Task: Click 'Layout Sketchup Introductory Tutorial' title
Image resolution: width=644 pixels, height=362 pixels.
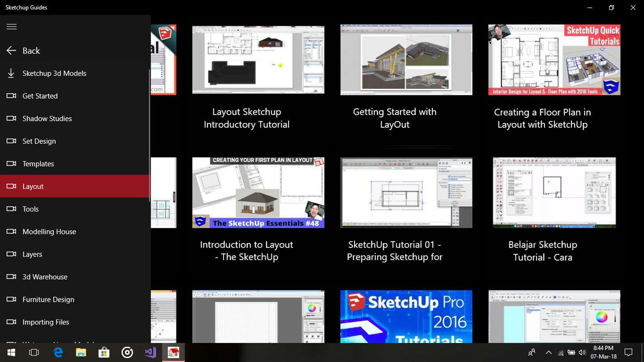Action: click(x=246, y=118)
